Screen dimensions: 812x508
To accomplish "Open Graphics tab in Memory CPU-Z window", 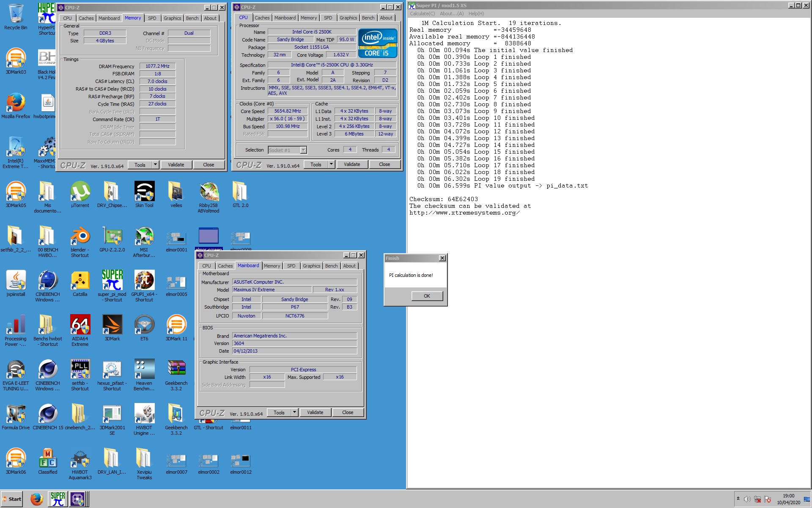I will 172,18.
